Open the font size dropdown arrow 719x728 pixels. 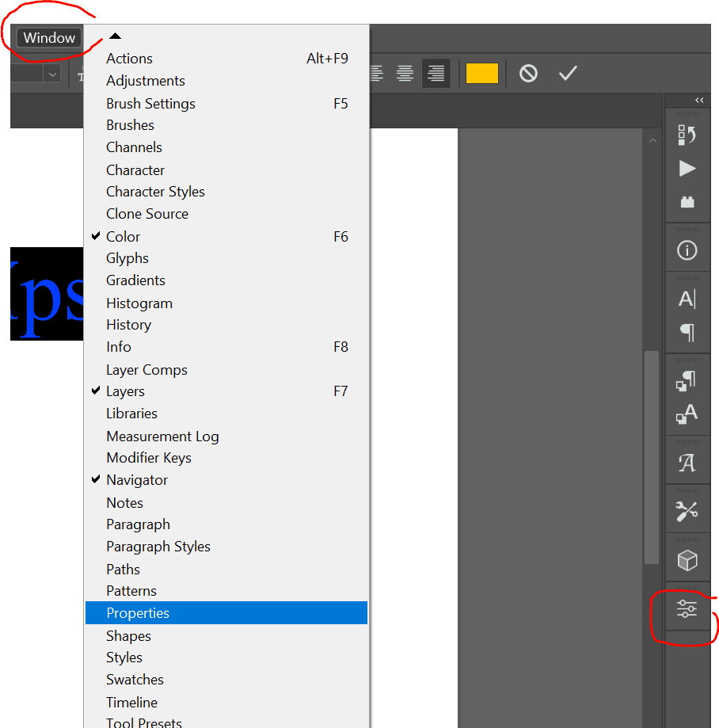pyautogui.click(x=53, y=74)
